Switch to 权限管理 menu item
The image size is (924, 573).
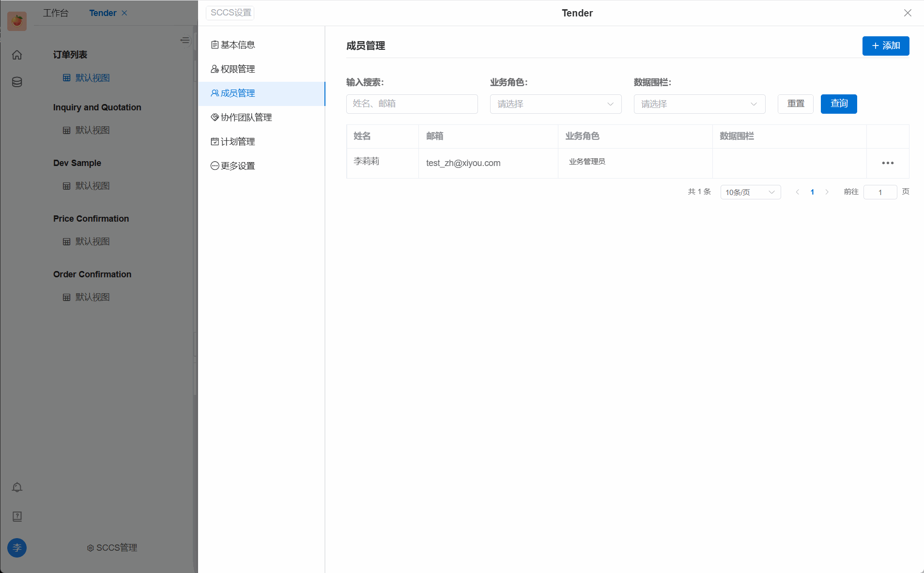237,69
